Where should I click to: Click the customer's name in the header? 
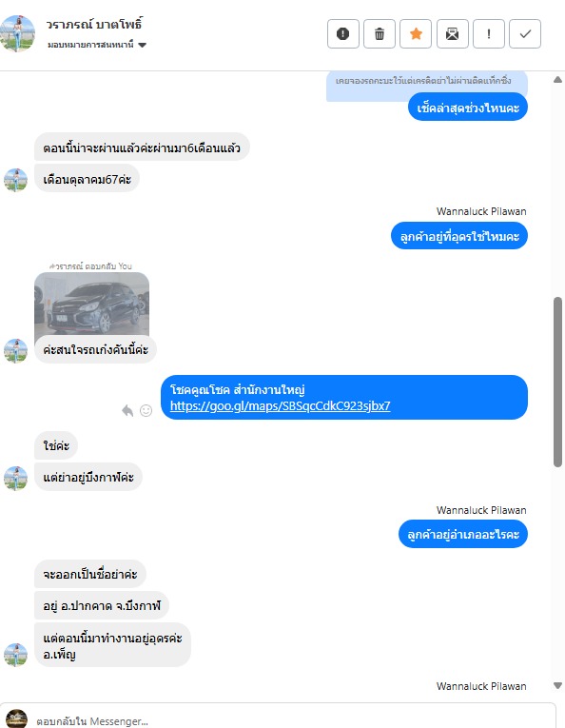pyautogui.click(x=94, y=24)
